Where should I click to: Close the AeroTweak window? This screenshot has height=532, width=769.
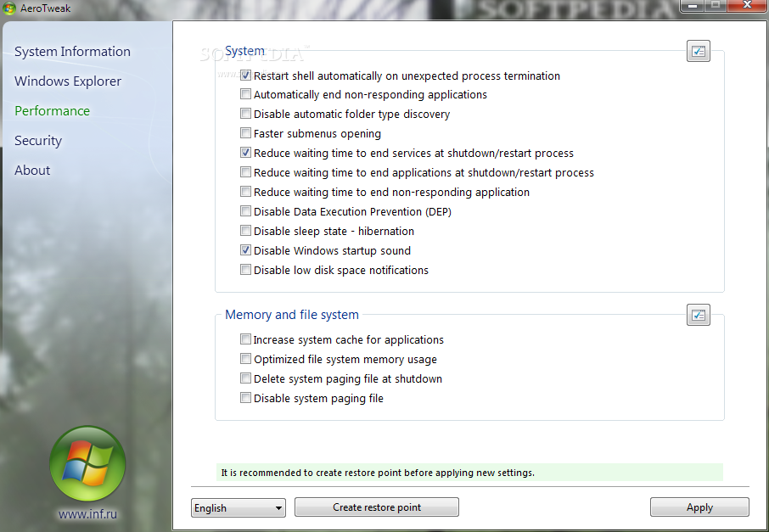(x=747, y=6)
